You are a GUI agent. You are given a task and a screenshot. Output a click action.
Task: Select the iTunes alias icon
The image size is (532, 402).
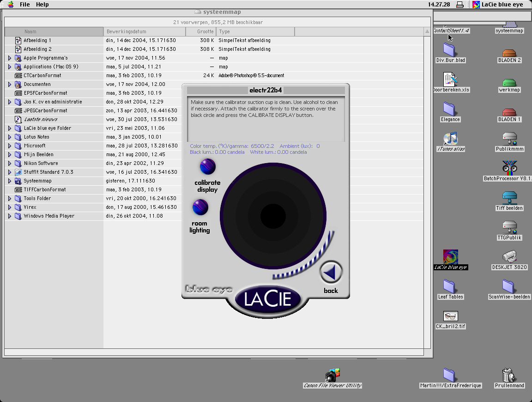(450, 139)
